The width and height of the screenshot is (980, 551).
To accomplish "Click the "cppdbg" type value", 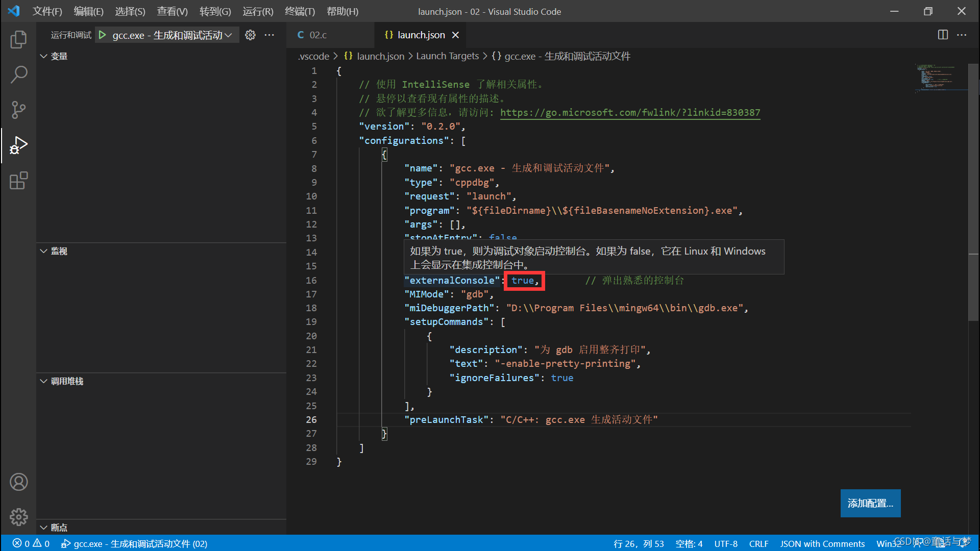I will click(472, 182).
